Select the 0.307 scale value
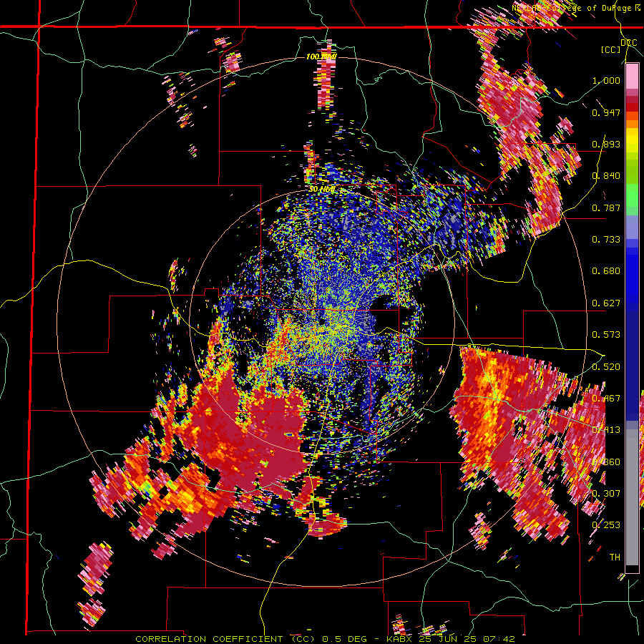The height and width of the screenshot is (644, 644). pyautogui.click(x=606, y=493)
